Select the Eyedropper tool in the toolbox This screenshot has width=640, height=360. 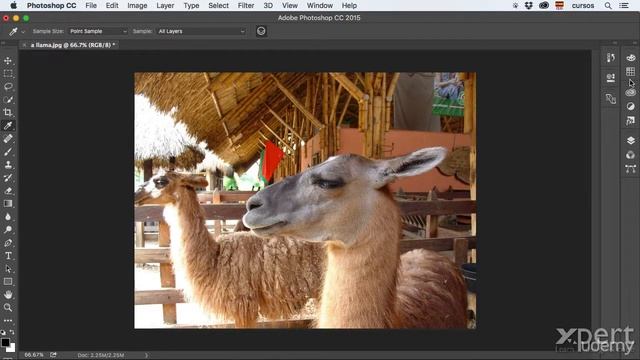pos(8,126)
